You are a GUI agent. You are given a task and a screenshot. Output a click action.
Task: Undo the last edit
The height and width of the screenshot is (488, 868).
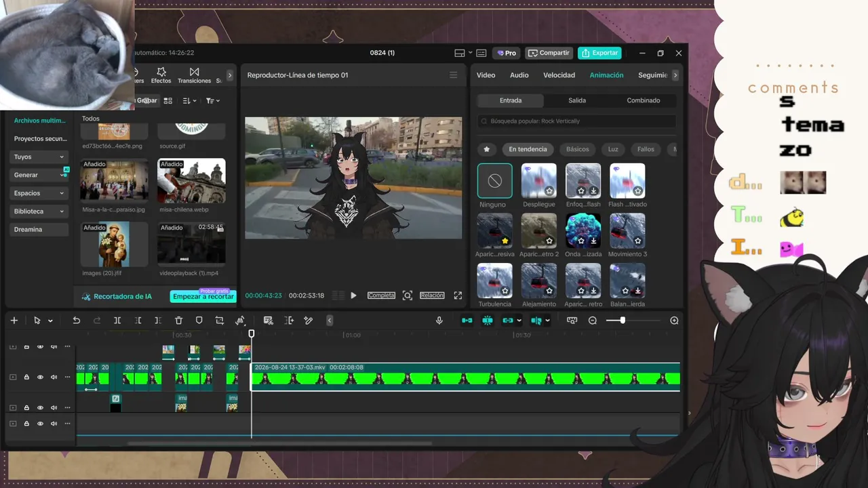tap(77, 321)
